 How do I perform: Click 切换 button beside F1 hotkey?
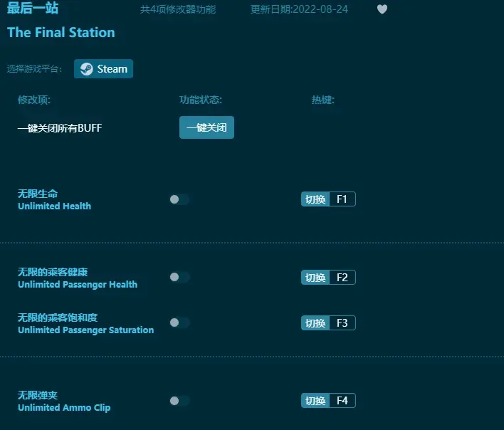(315, 199)
